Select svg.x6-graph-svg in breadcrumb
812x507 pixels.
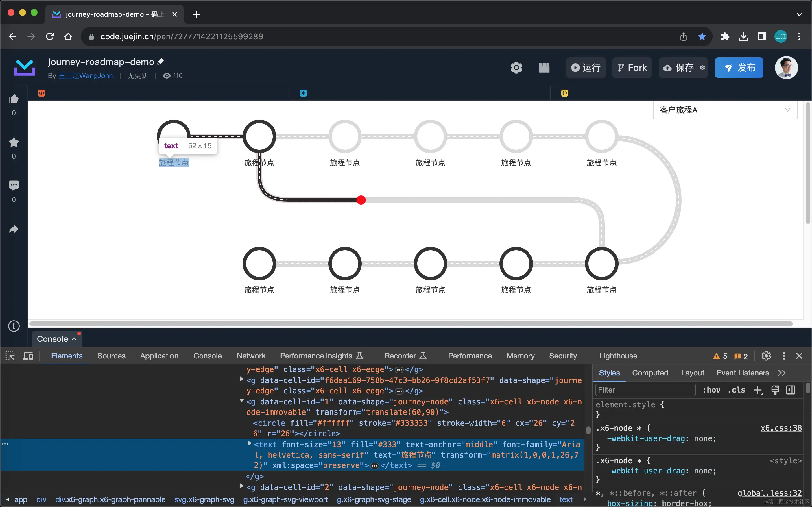204,499
